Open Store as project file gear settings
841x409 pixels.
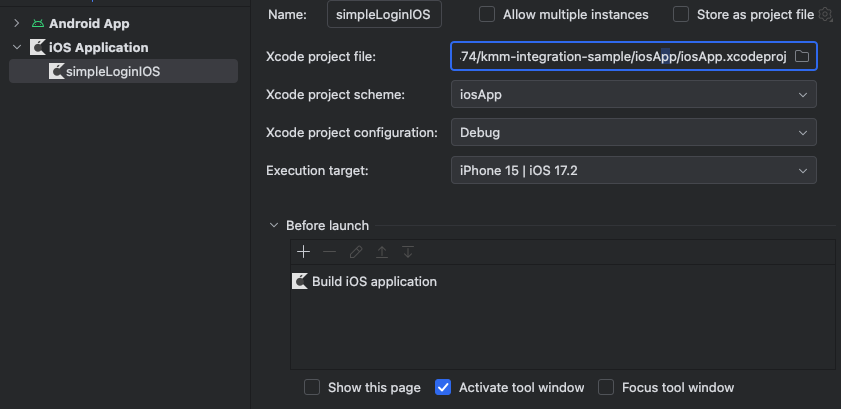(x=825, y=14)
